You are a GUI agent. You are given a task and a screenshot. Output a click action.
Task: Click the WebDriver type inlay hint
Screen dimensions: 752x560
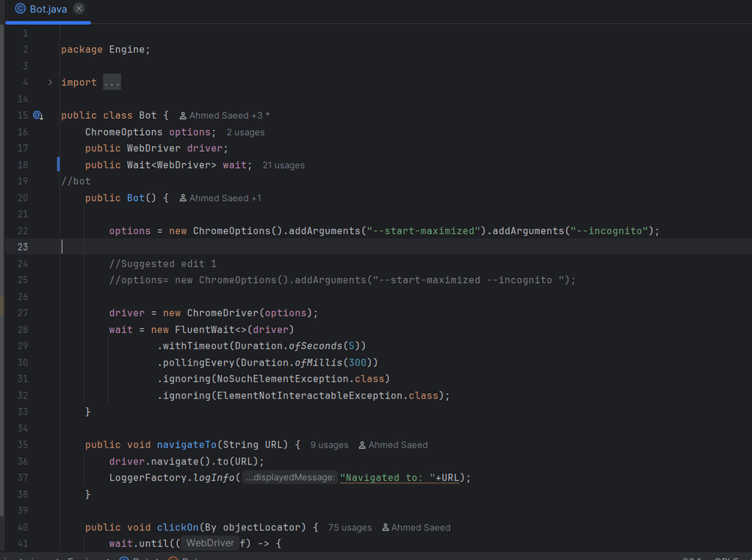coord(209,543)
